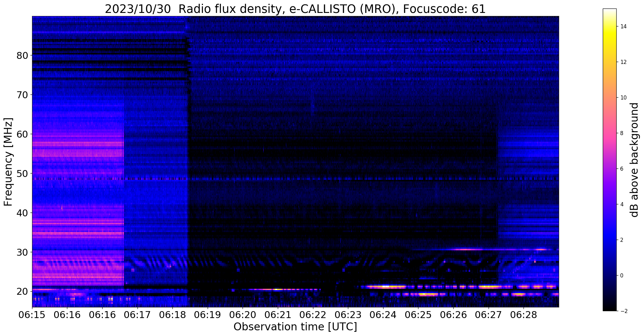Viewport: 644px width, 336px height.
Task: Click the 60 MHz frequency tick label
Action: (x=22, y=134)
